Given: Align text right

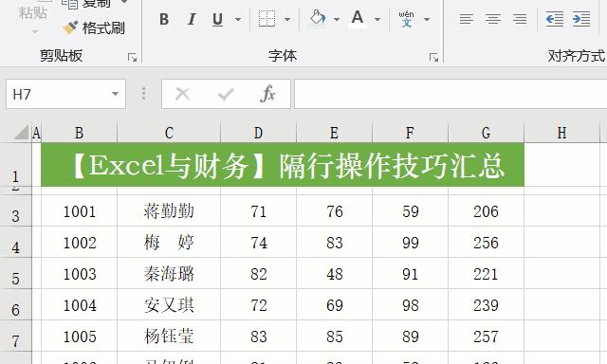Looking at the screenshot, I should (x=520, y=19).
